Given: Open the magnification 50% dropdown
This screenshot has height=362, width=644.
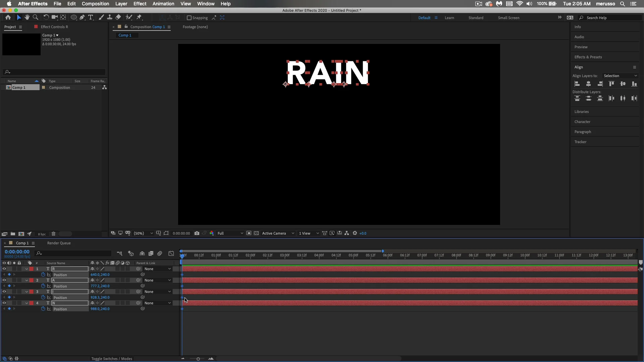Looking at the screenshot, I should click(143, 233).
